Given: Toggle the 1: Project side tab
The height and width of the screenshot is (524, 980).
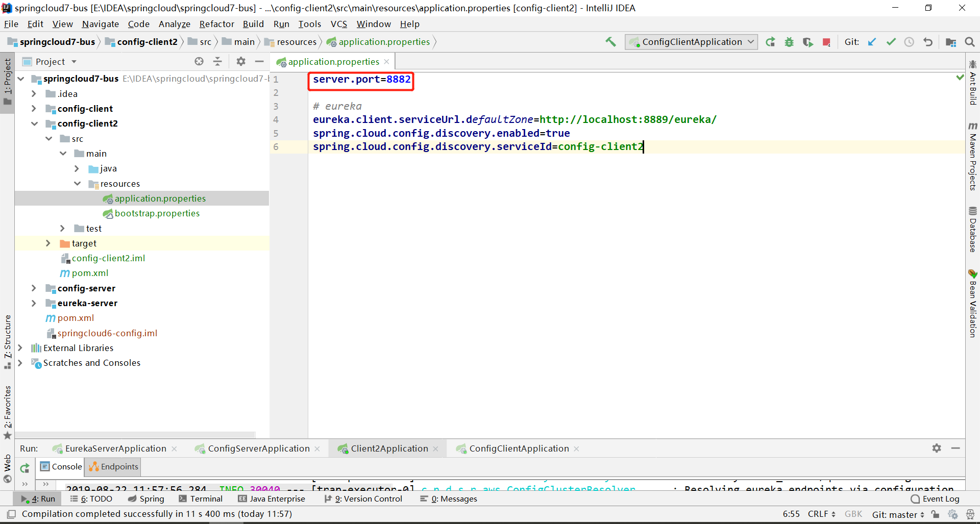Looking at the screenshot, I should coord(7,82).
